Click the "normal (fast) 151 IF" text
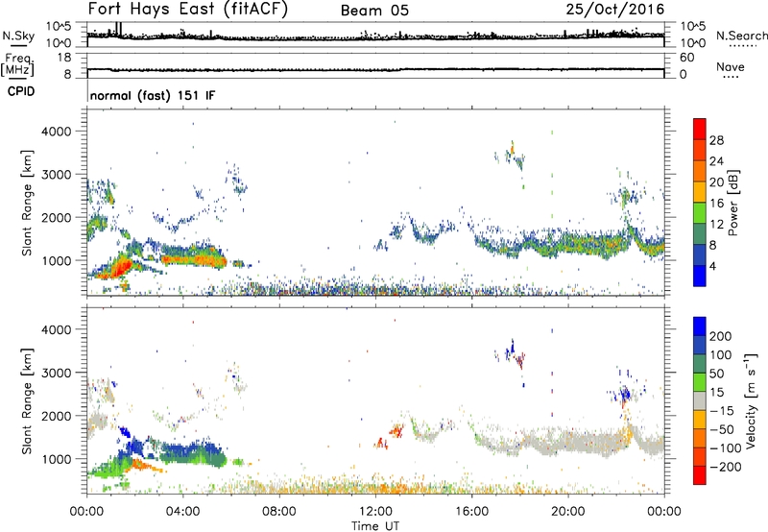Image resolution: width=768 pixels, height=532 pixels. pyautogui.click(x=153, y=95)
